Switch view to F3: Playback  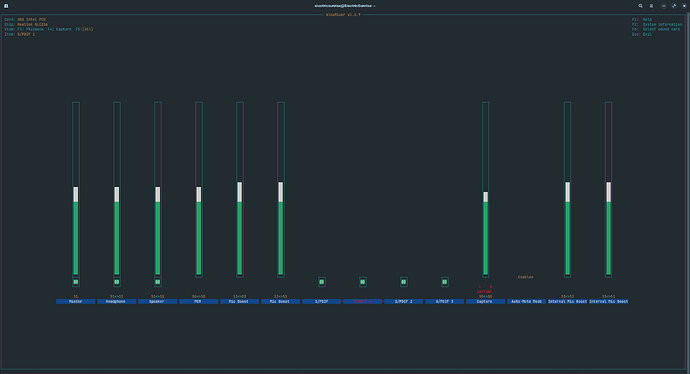pos(31,29)
